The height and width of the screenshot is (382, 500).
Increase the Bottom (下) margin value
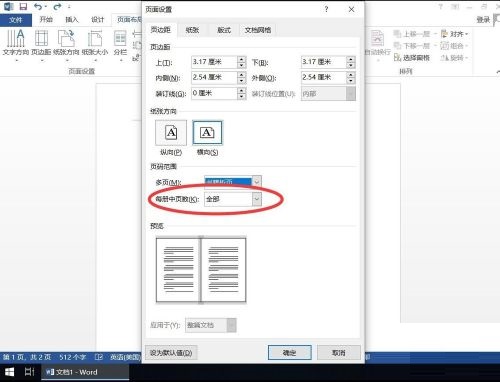point(351,59)
